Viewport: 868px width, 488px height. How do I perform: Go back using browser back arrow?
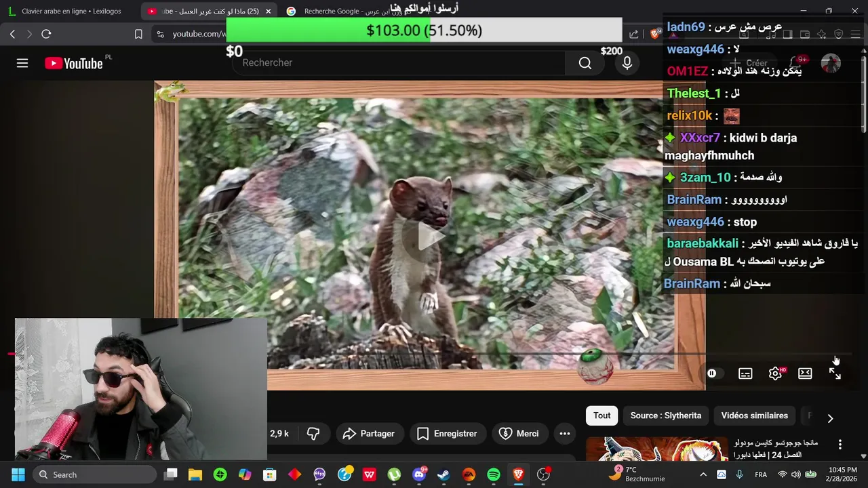(12, 34)
